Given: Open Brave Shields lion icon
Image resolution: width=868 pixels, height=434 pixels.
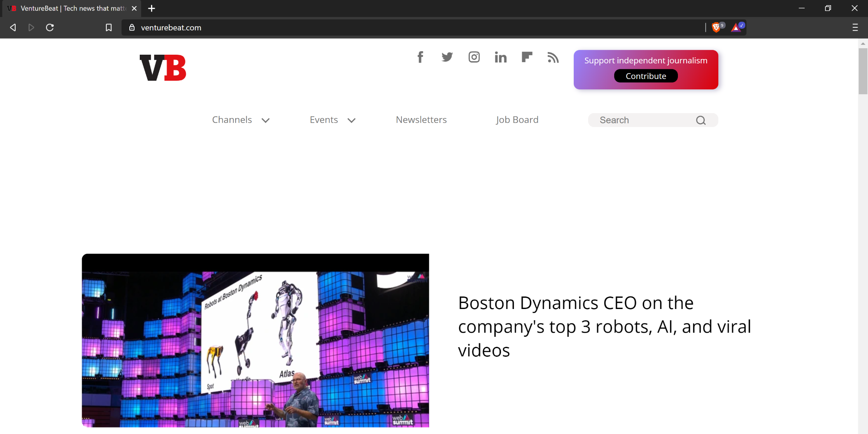Looking at the screenshot, I should coord(717,27).
